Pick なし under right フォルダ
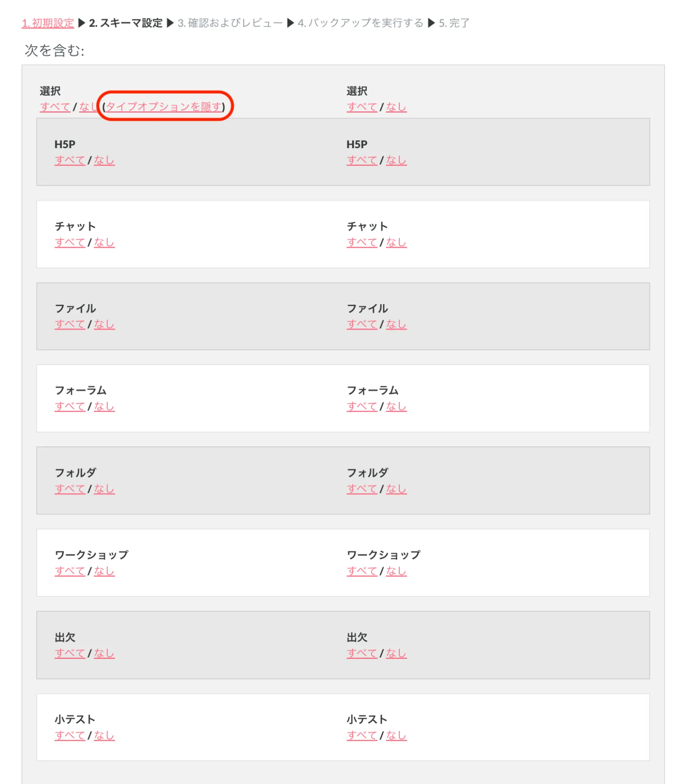The image size is (688, 784). tap(396, 489)
